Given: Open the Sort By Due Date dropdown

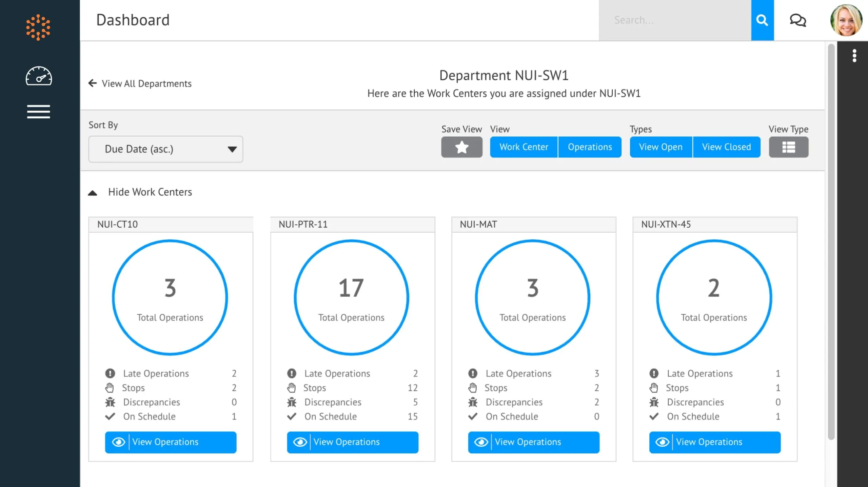Looking at the screenshot, I should pos(165,149).
